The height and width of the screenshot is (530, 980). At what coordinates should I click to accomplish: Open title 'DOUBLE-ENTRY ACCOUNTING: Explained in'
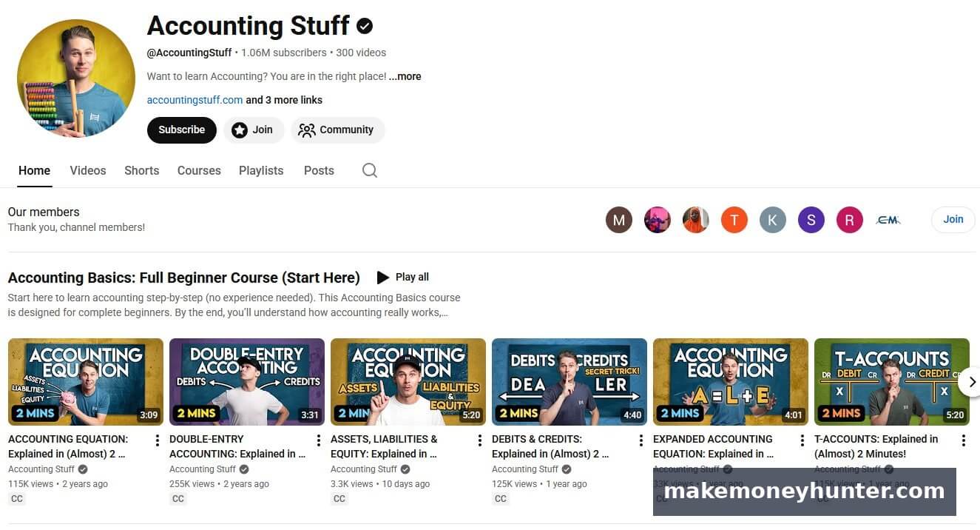coord(237,446)
